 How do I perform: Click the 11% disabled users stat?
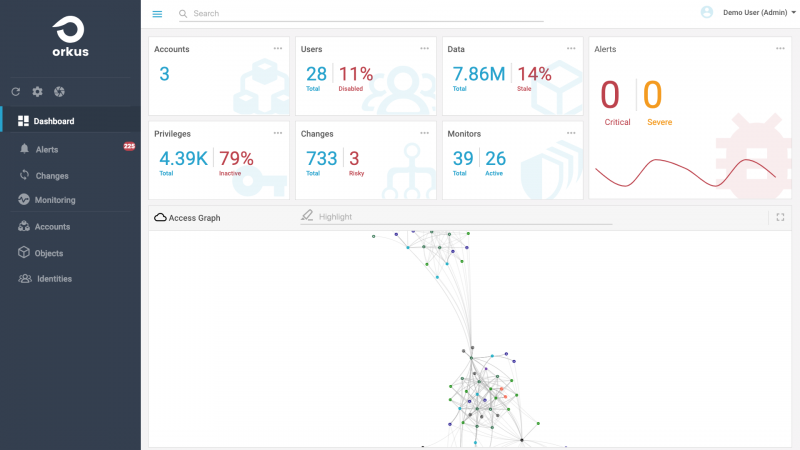tap(355, 74)
